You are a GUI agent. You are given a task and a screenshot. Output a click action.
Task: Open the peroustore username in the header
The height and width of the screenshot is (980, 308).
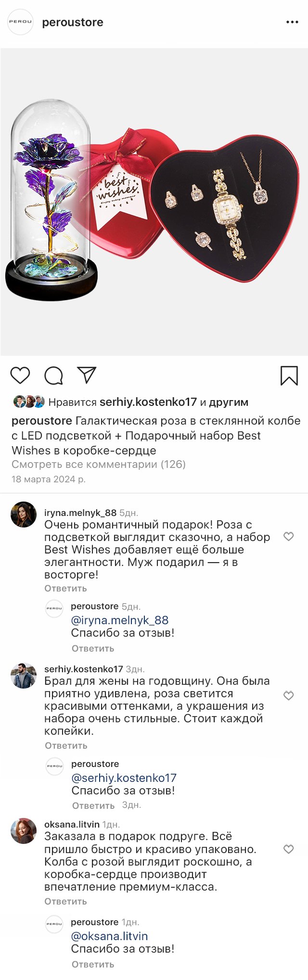(x=73, y=23)
